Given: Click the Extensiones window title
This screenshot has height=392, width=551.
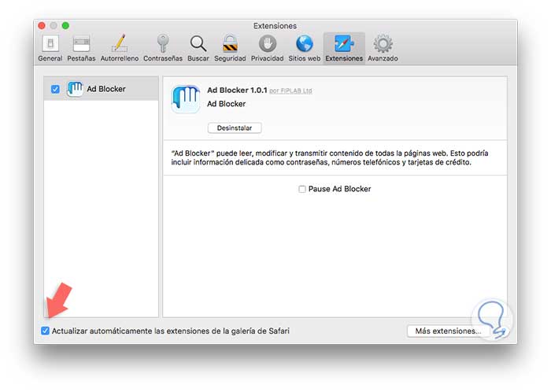Looking at the screenshot, I should 275,26.
